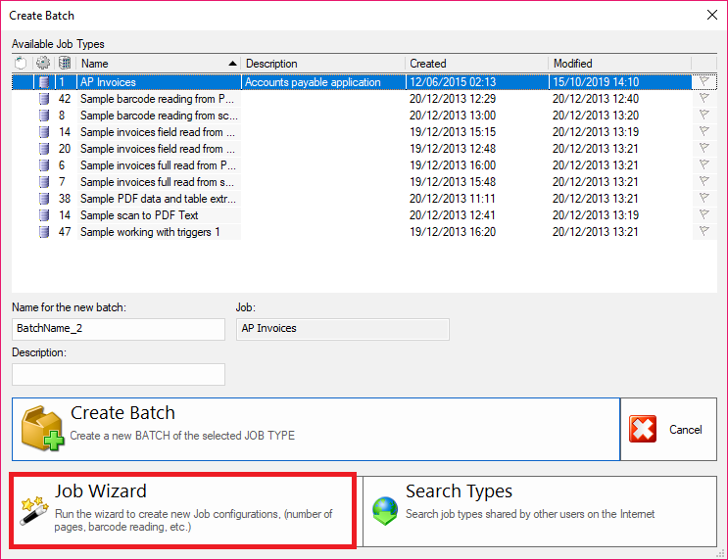Sort the list by Created column
This screenshot has height=560, width=728.
(476, 64)
